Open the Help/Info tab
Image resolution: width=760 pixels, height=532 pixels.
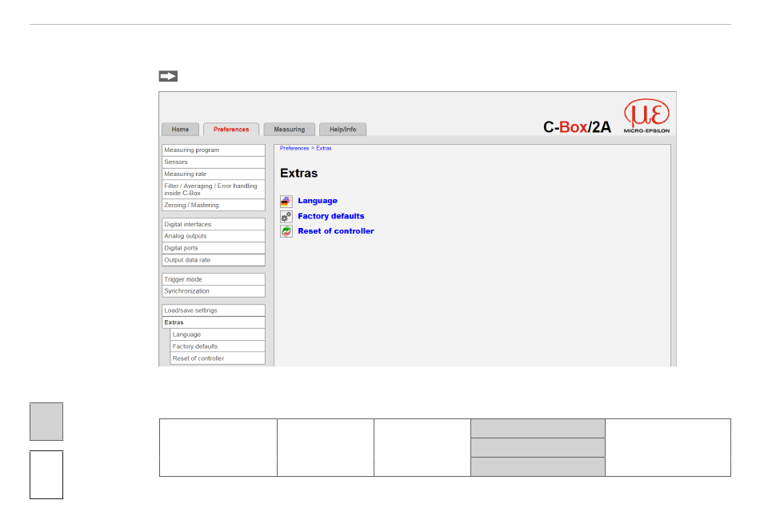[x=342, y=130]
